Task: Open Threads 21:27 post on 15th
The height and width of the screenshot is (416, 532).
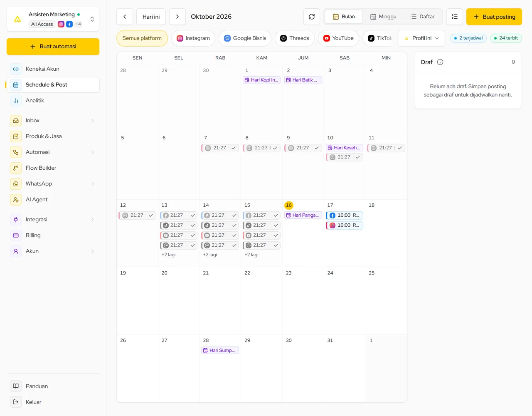Action: point(262,245)
